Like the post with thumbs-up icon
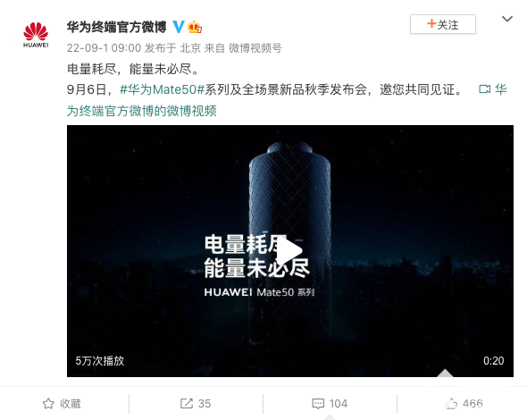 click(452, 404)
